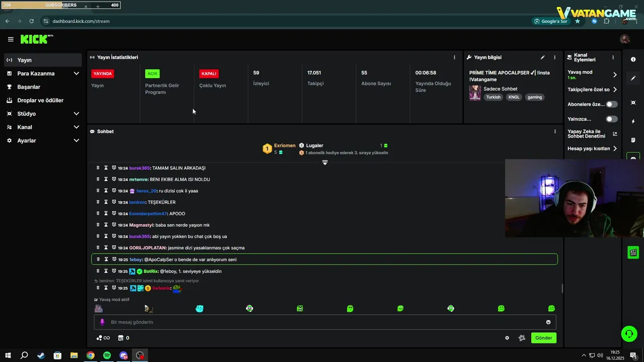Toggle the Abonelere öze... switch
644x362 pixels.
pos(612,104)
